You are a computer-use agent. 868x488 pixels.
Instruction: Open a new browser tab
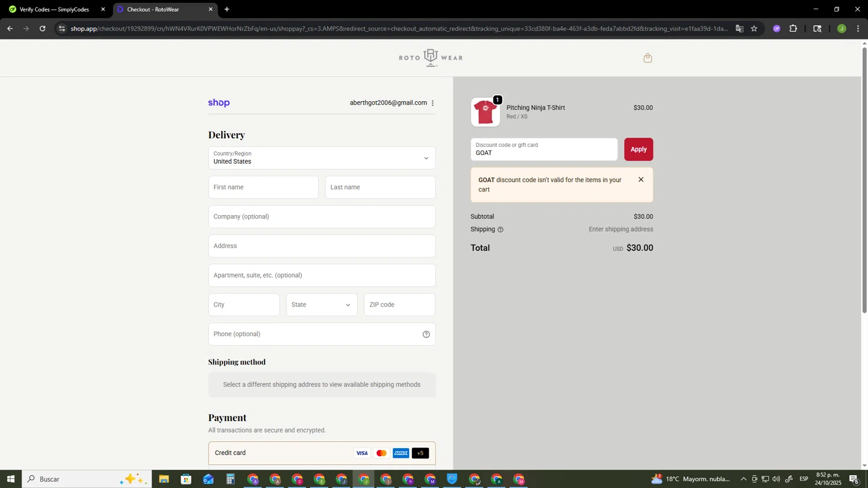[227, 9]
